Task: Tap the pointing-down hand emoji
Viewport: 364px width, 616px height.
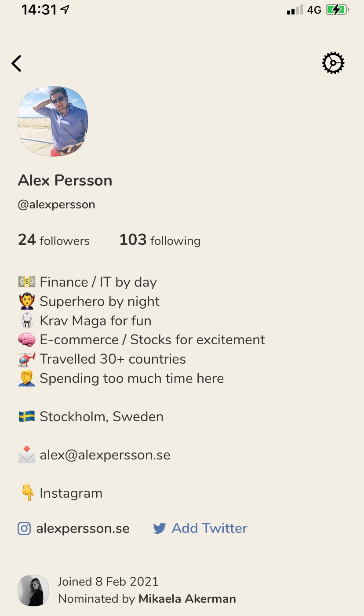Action: click(27, 493)
